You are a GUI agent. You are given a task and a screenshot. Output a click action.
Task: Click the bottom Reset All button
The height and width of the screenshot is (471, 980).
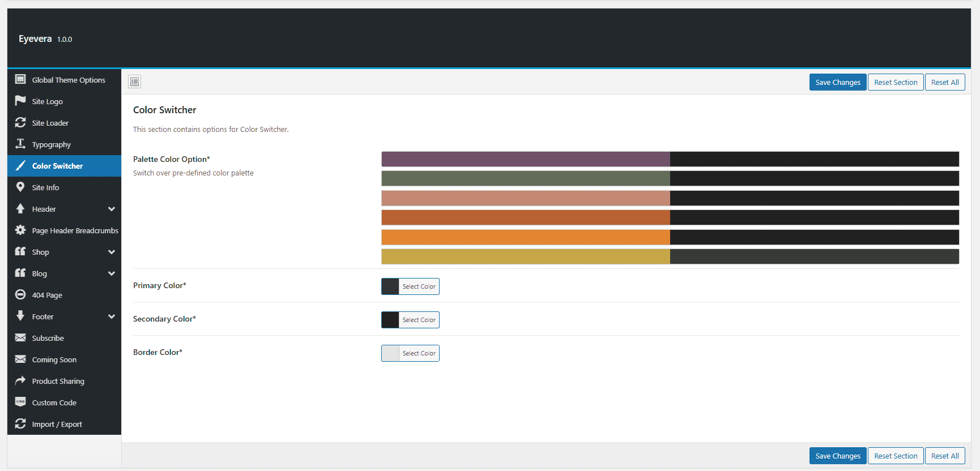click(945, 456)
